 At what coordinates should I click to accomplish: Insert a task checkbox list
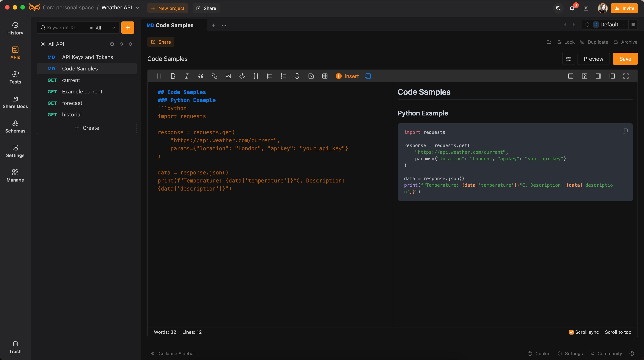click(311, 76)
